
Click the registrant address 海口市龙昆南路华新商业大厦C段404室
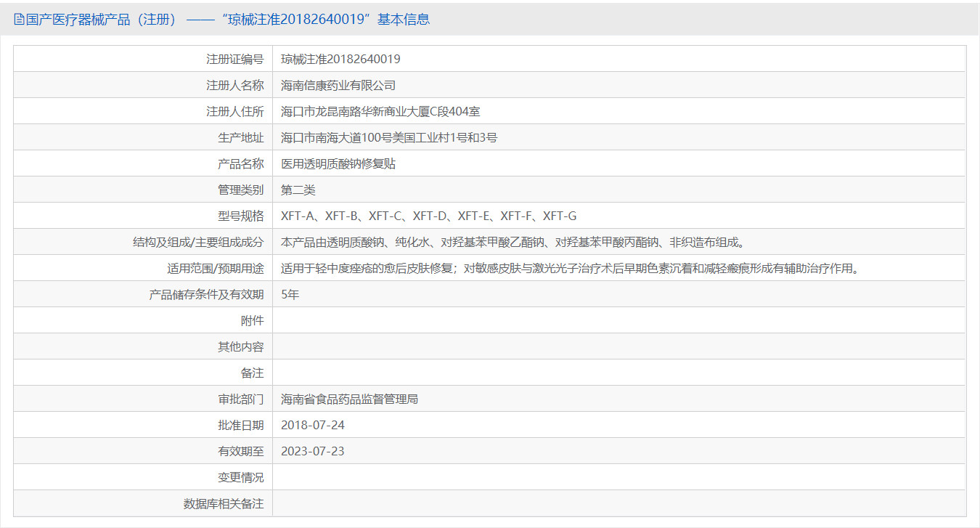pyautogui.click(x=380, y=111)
